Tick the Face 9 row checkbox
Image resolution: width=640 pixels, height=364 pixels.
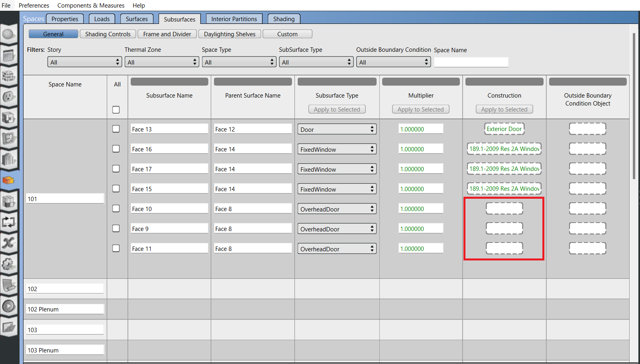pyautogui.click(x=116, y=228)
